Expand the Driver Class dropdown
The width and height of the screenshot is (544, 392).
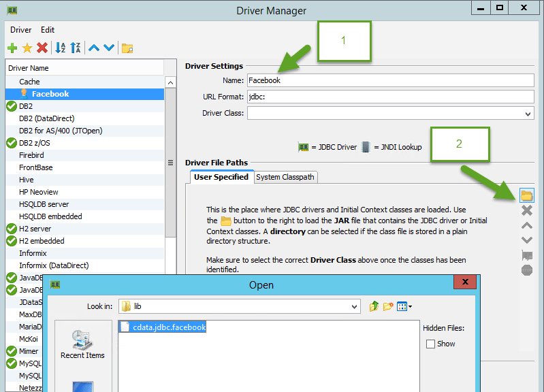tap(528, 114)
